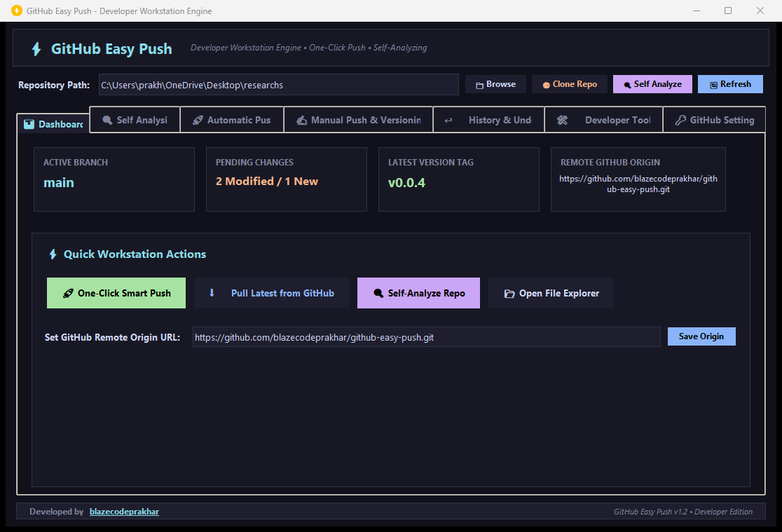Go to Manual Push & Versioning tab
The width and height of the screenshot is (782, 532).
click(359, 120)
